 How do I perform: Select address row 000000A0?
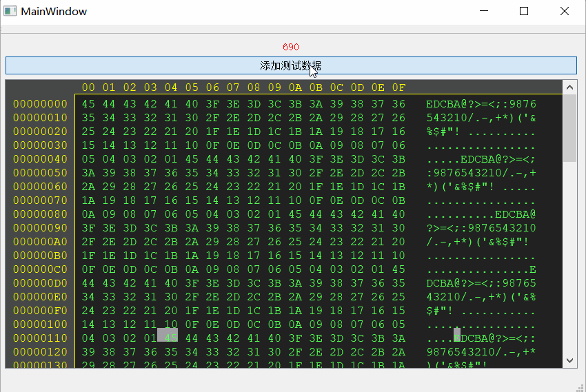click(40, 242)
